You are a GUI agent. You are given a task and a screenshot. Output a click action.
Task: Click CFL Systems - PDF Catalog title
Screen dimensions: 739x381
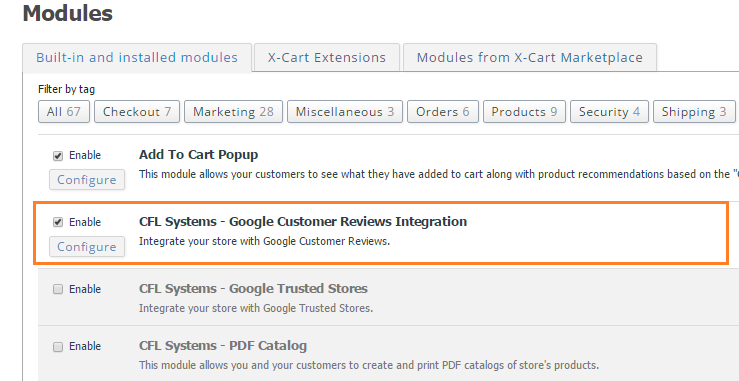point(223,346)
